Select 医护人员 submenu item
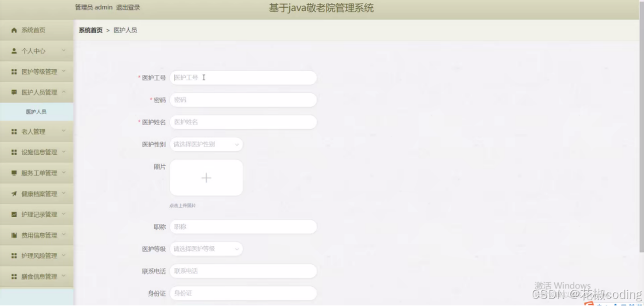 tap(37, 112)
